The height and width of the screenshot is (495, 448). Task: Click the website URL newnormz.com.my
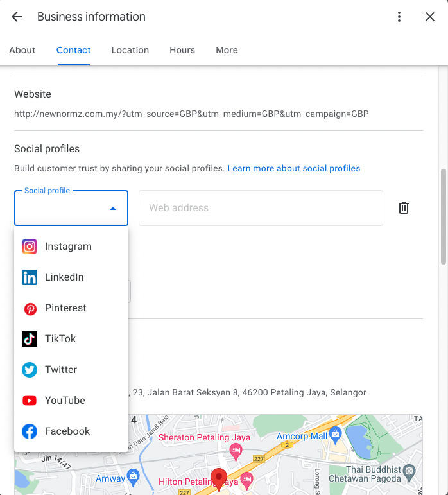pos(191,114)
